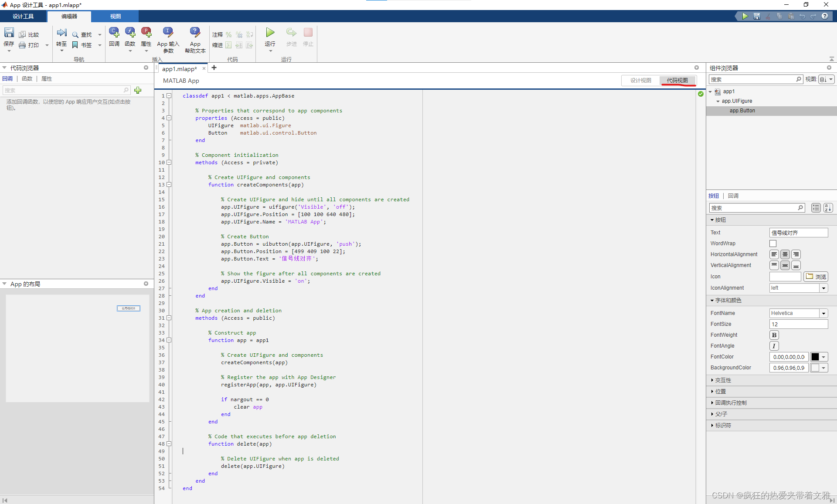Click the Save icon in the ribbon
The width and height of the screenshot is (837, 504).
9,33
